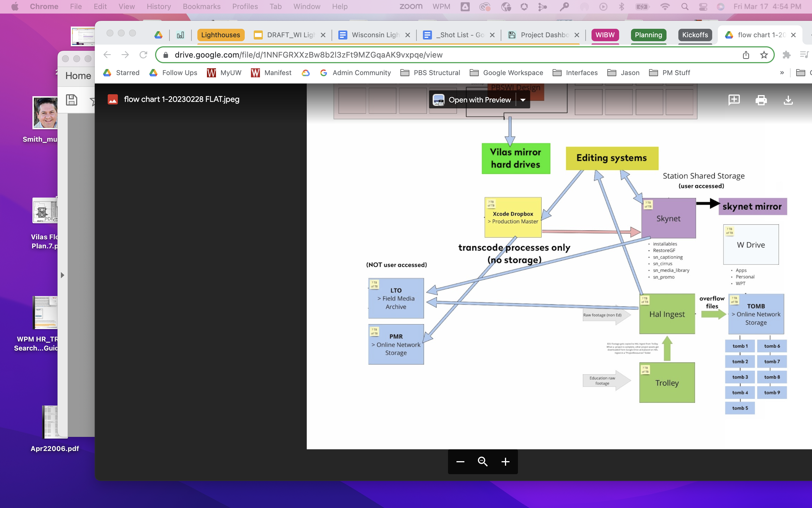Open Jason bookmark folder
The image size is (812, 508).
(x=623, y=73)
